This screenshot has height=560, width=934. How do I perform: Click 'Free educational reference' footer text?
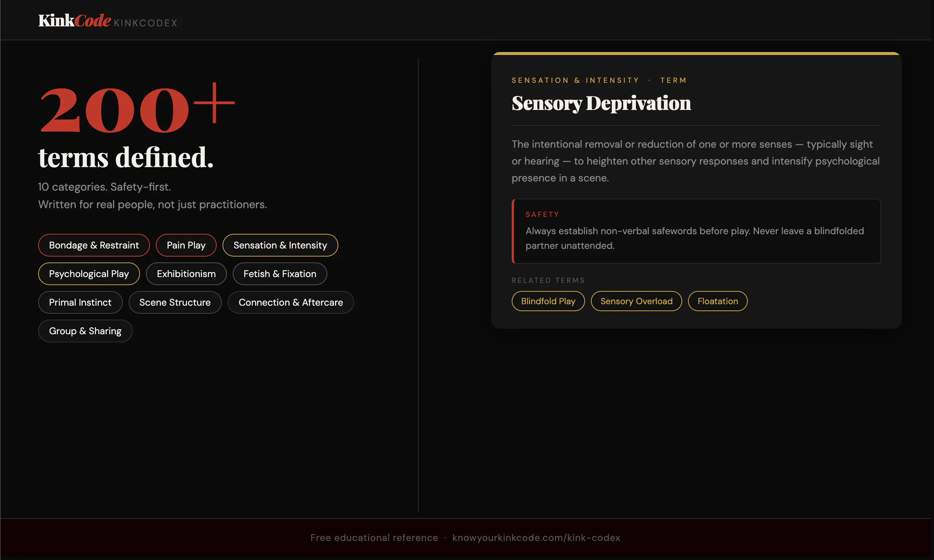[x=374, y=538]
